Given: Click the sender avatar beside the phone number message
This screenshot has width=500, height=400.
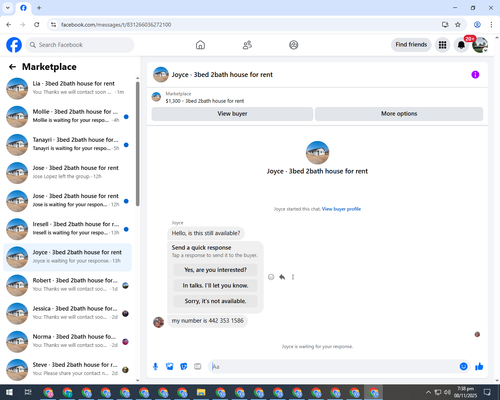Looking at the screenshot, I should tap(158, 322).
